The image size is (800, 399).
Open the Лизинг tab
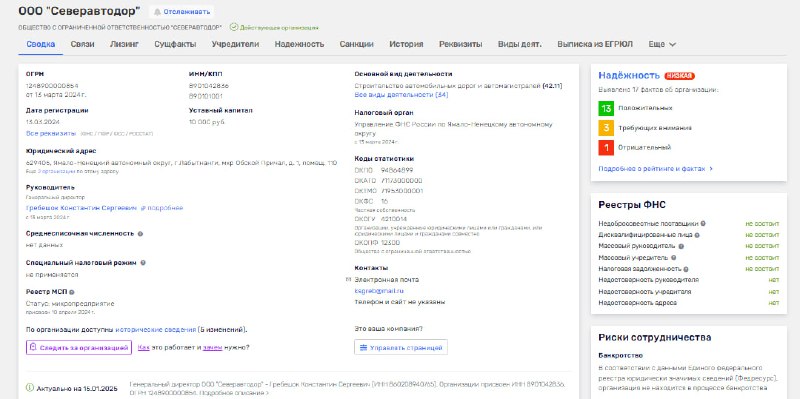(x=124, y=44)
